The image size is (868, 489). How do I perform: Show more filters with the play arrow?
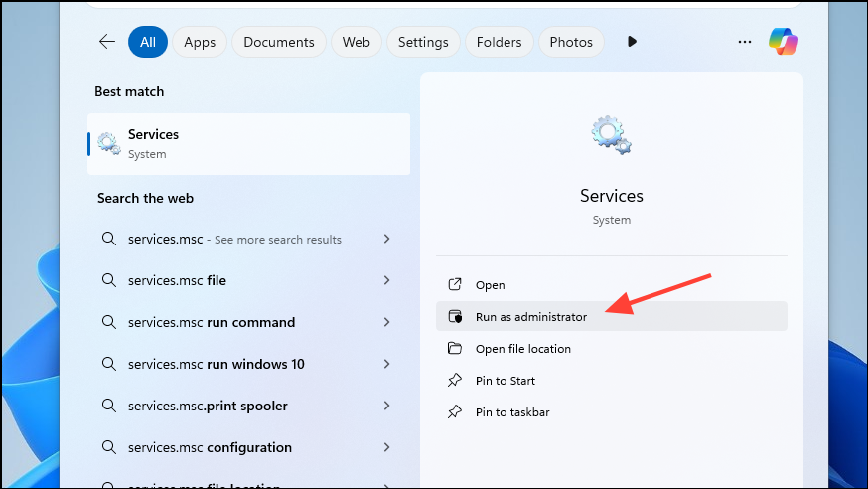[632, 42]
